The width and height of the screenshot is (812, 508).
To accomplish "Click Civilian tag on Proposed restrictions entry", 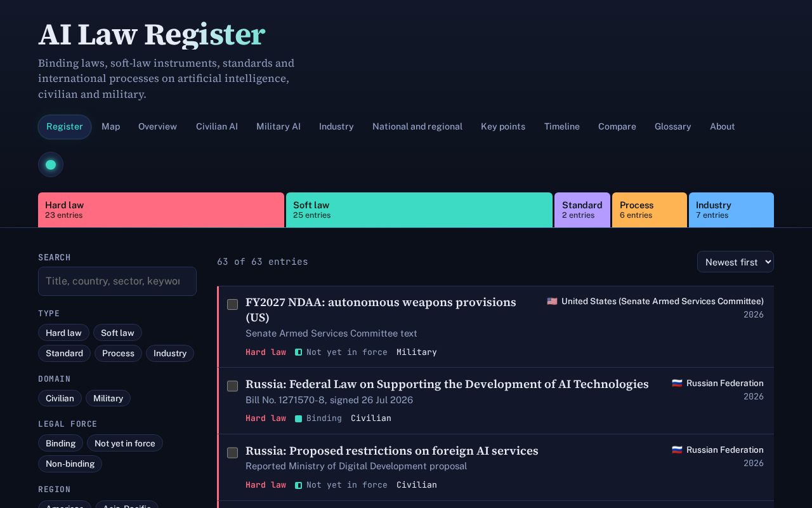I will 417,485.
